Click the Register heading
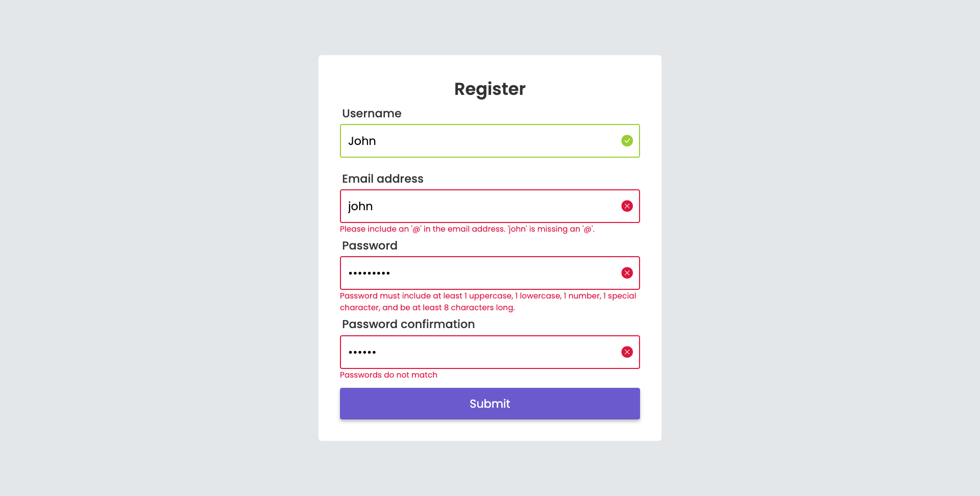 (x=489, y=89)
